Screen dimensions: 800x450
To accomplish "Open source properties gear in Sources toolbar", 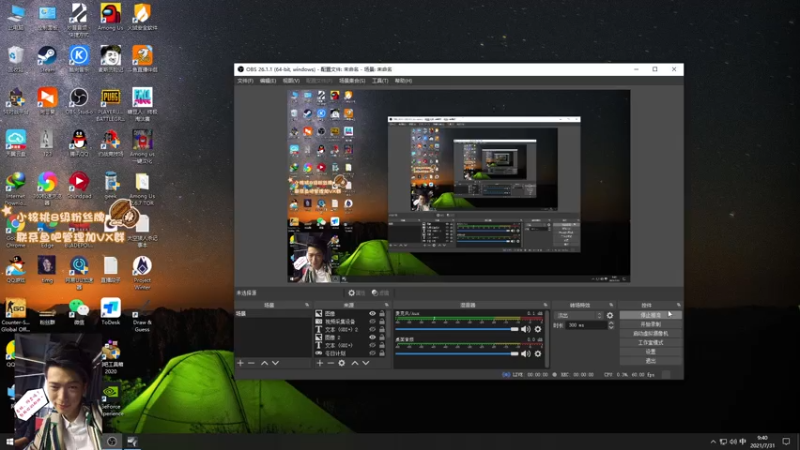I will point(341,363).
